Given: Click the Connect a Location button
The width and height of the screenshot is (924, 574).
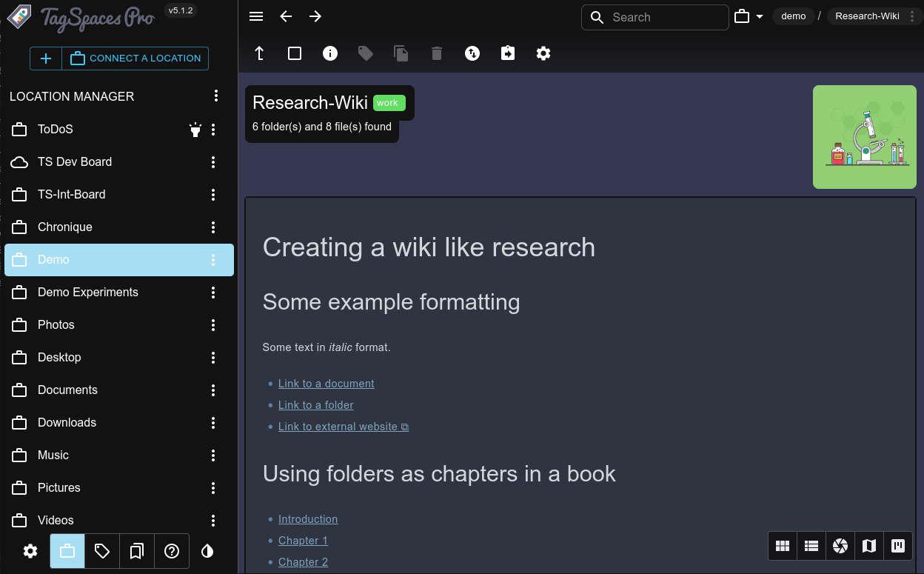Looking at the screenshot, I should [x=135, y=59].
